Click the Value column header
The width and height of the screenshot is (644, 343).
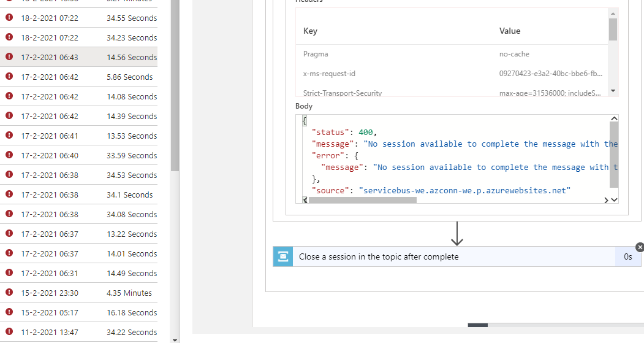510,31
